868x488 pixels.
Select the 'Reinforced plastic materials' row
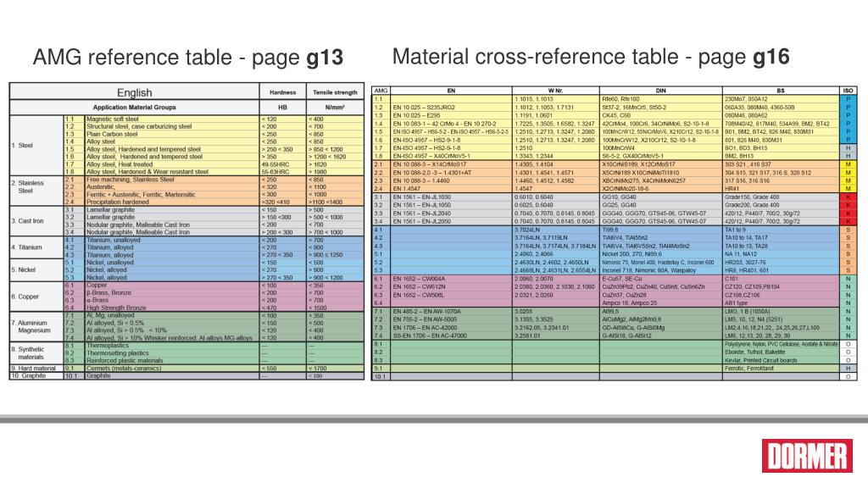214,361
